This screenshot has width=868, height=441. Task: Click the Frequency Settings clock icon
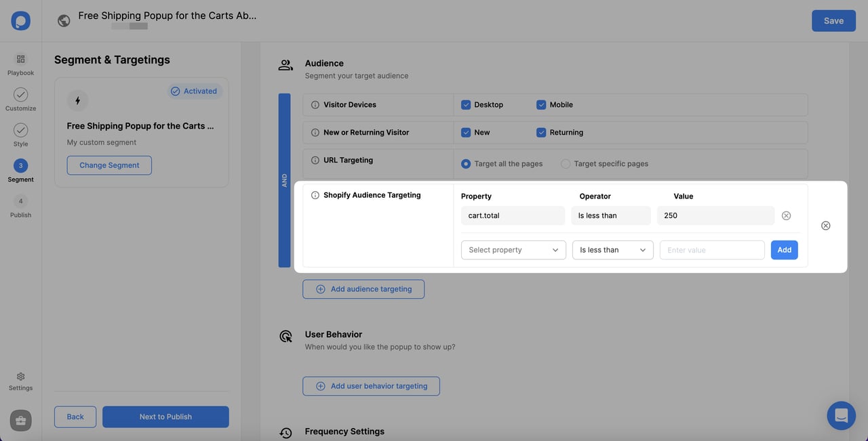[285, 433]
